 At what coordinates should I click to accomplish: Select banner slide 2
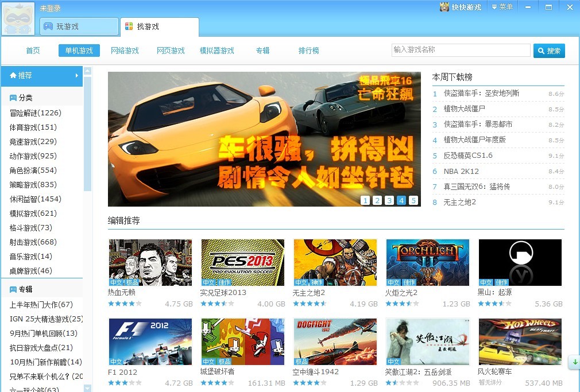click(377, 200)
